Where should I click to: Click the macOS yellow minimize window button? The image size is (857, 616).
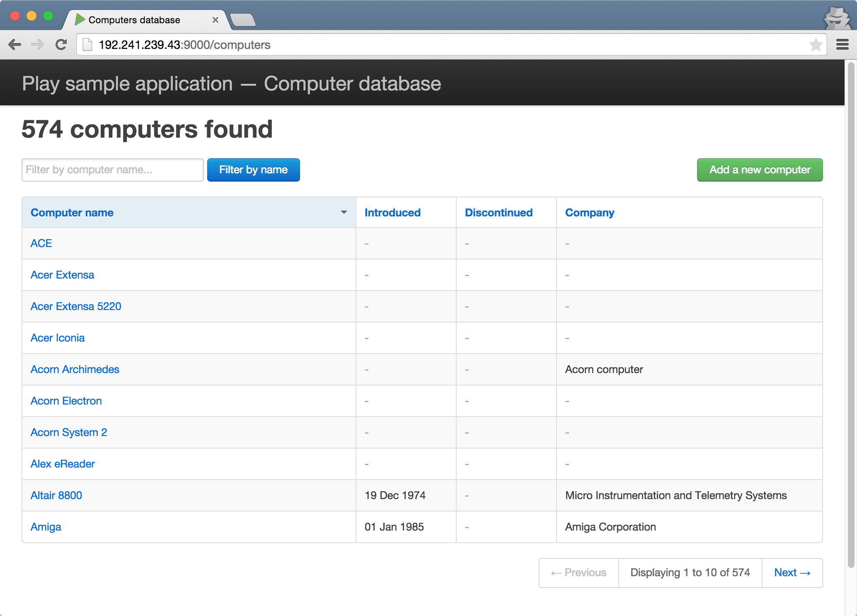click(x=31, y=16)
